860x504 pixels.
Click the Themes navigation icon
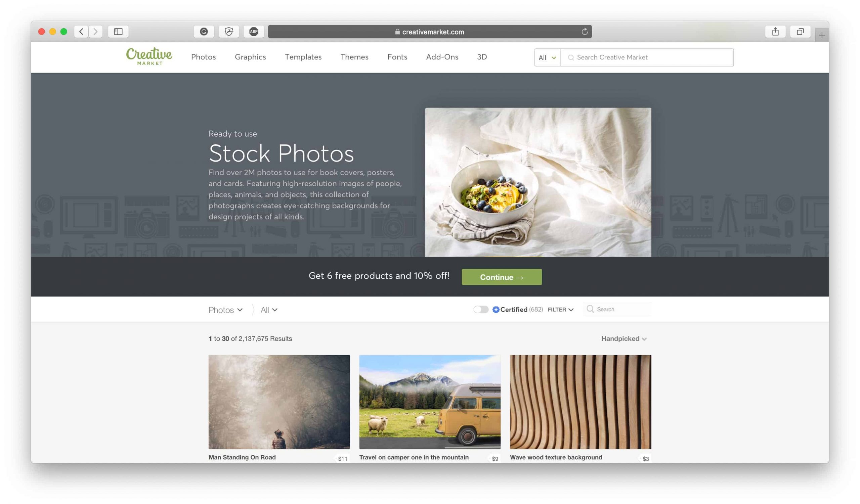(x=354, y=57)
